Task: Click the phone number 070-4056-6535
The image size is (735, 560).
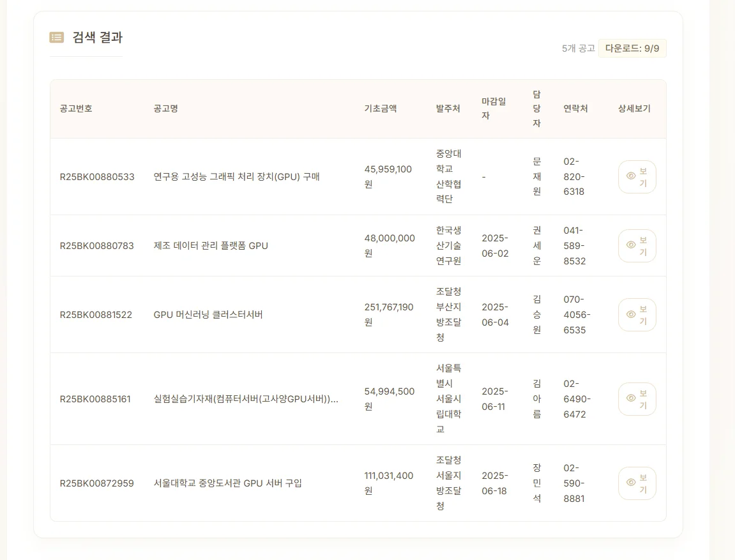Action: pos(577,314)
